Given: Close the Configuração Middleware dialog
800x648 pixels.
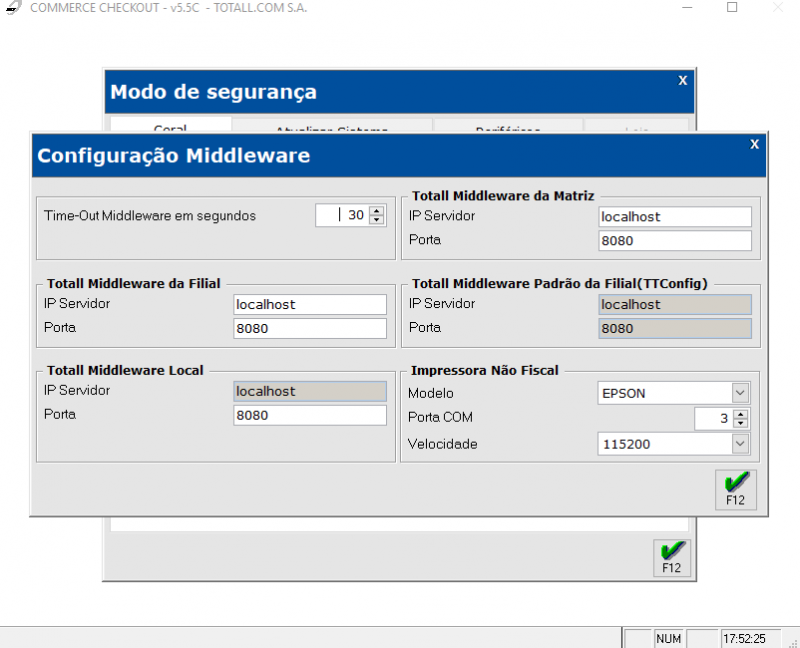Looking at the screenshot, I should pos(754,144).
